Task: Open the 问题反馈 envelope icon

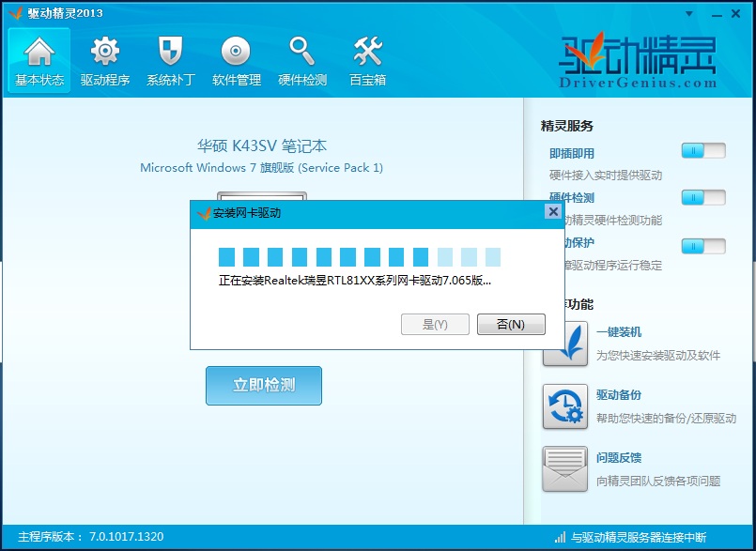Action: click(x=565, y=469)
